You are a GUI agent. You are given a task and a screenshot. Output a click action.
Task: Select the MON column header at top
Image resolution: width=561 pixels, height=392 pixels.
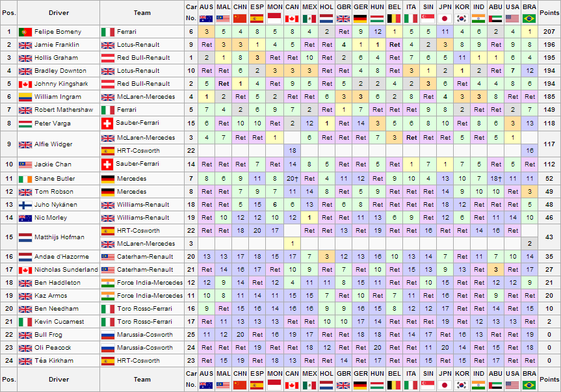275,7
